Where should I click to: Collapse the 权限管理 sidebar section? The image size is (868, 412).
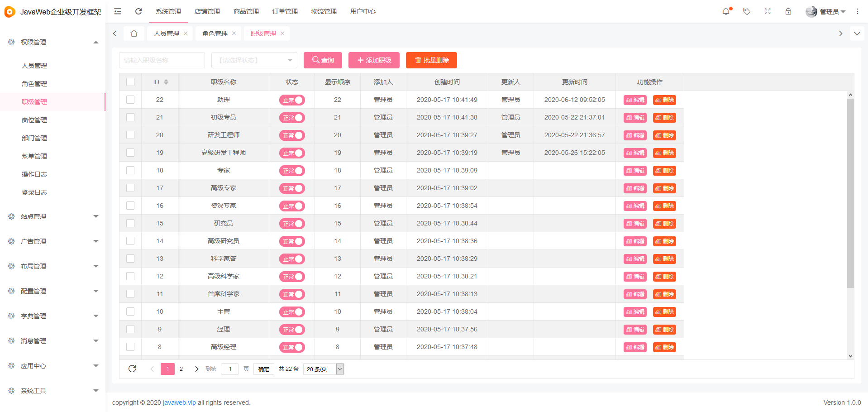[x=96, y=42]
